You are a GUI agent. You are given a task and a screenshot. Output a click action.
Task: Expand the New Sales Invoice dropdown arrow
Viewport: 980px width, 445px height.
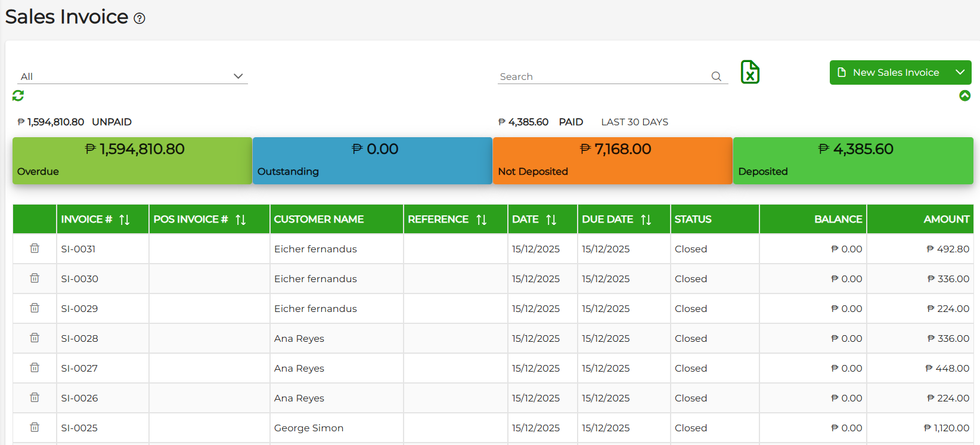click(x=960, y=72)
